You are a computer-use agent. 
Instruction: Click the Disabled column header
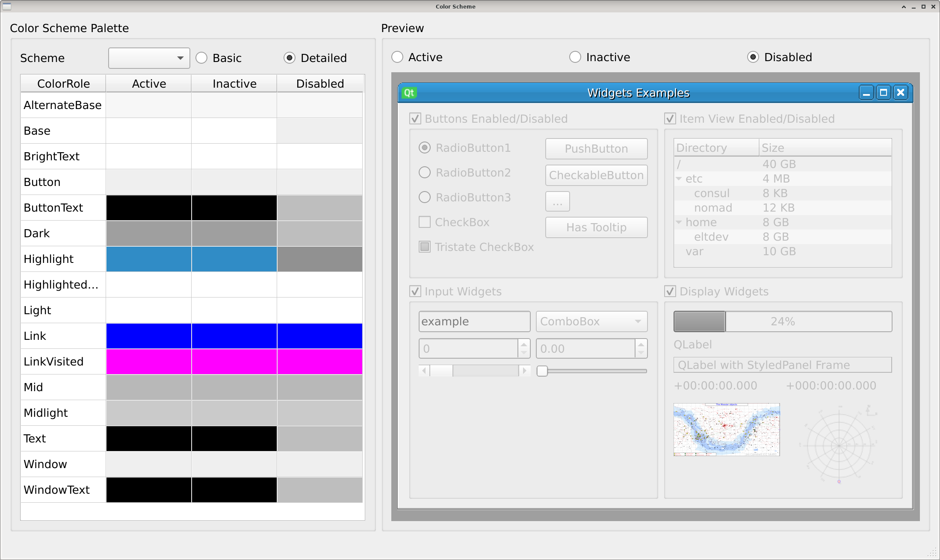[x=320, y=83]
